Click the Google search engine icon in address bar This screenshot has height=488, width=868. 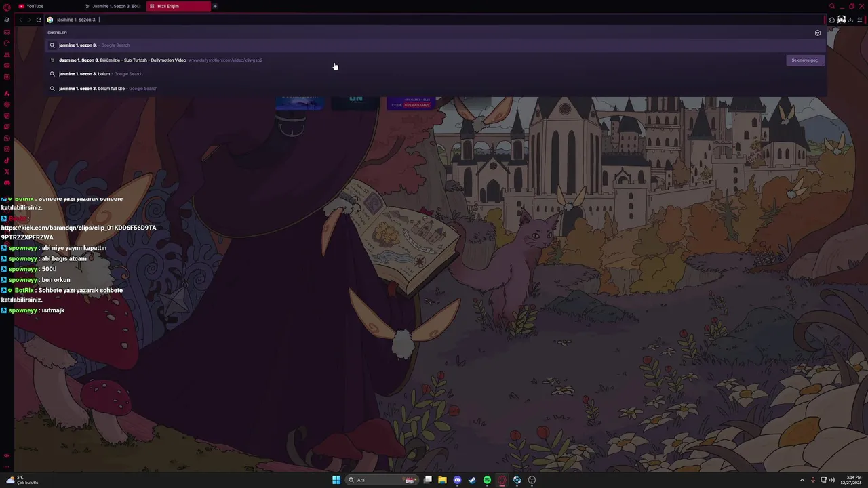coord(50,20)
